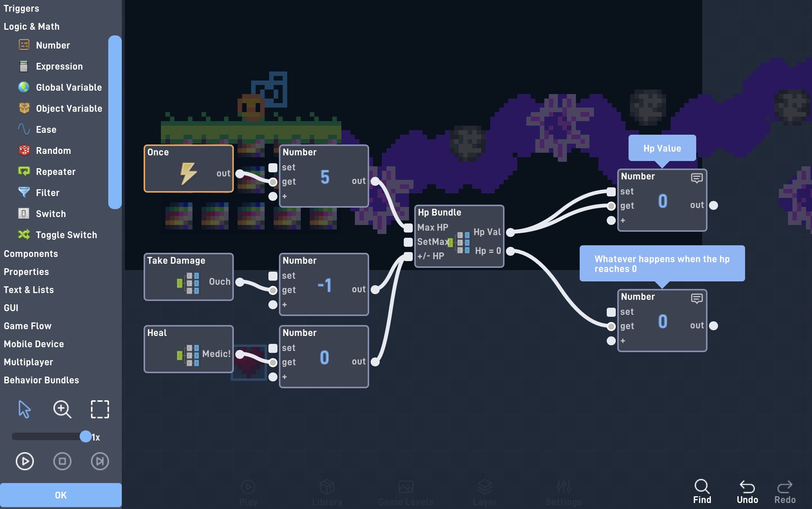Open the Behavior Bundles category
812x509 pixels.
pos(41,380)
